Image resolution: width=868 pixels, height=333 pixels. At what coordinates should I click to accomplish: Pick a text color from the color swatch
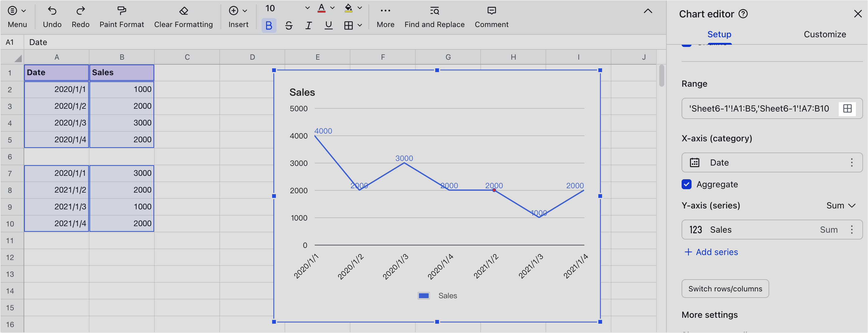pyautogui.click(x=321, y=8)
